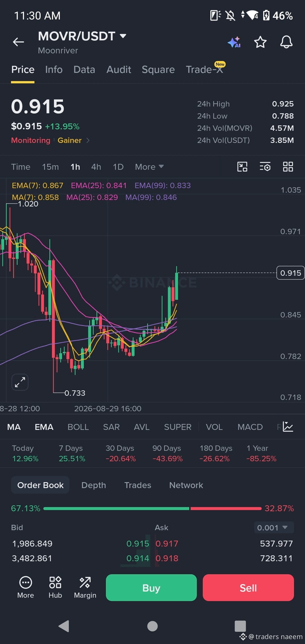Open the Hub icon
The width and height of the screenshot is (305, 644).
coord(55,588)
